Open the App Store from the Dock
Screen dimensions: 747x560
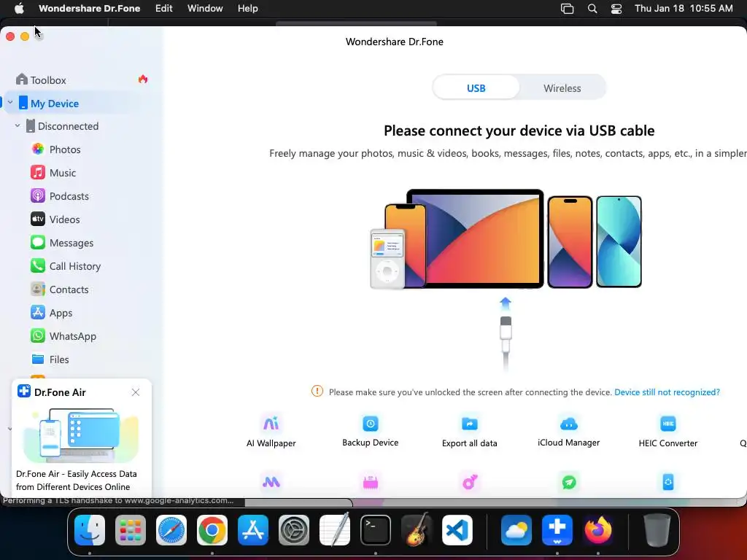pos(253,529)
